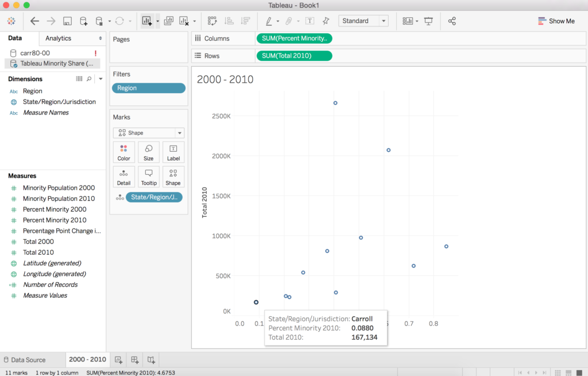Open the Tooltip marks card
The height and width of the screenshot is (376, 588).
coord(149,177)
